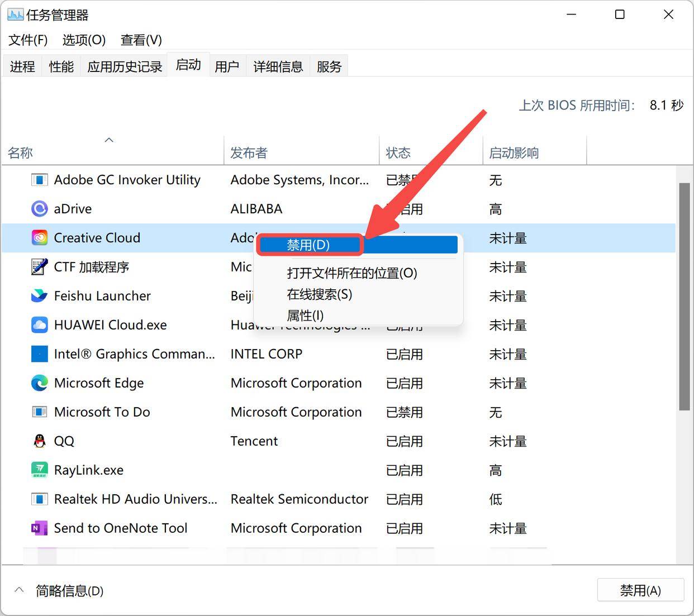Click the Realtek HD Audio icon

[39, 499]
